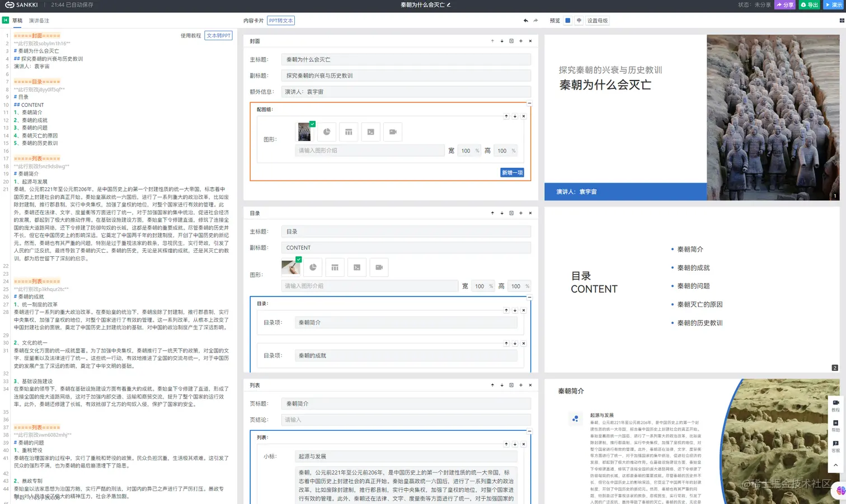Select the cover slide preview thumbnail
Viewport: 846px width, 504px height.
click(692, 117)
